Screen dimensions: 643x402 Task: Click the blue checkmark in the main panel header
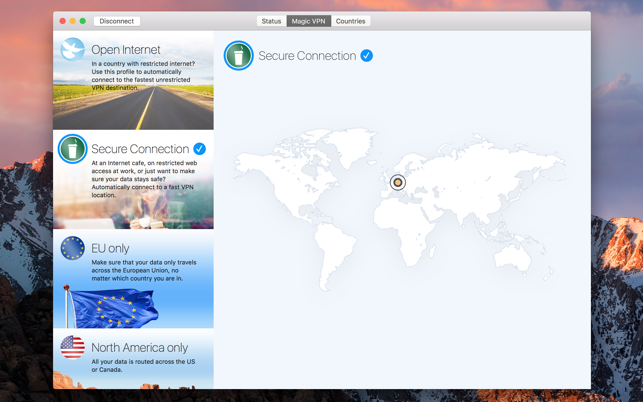[x=367, y=56]
